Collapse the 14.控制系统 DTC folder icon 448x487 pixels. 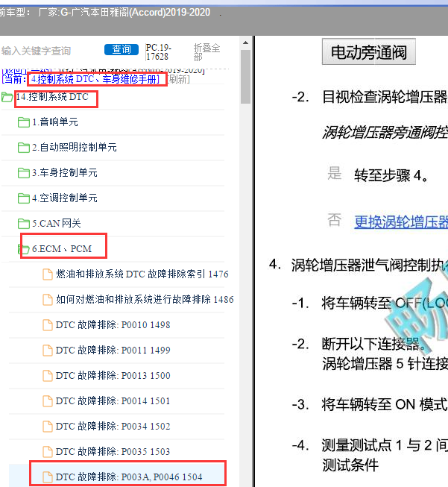click(7, 97)
